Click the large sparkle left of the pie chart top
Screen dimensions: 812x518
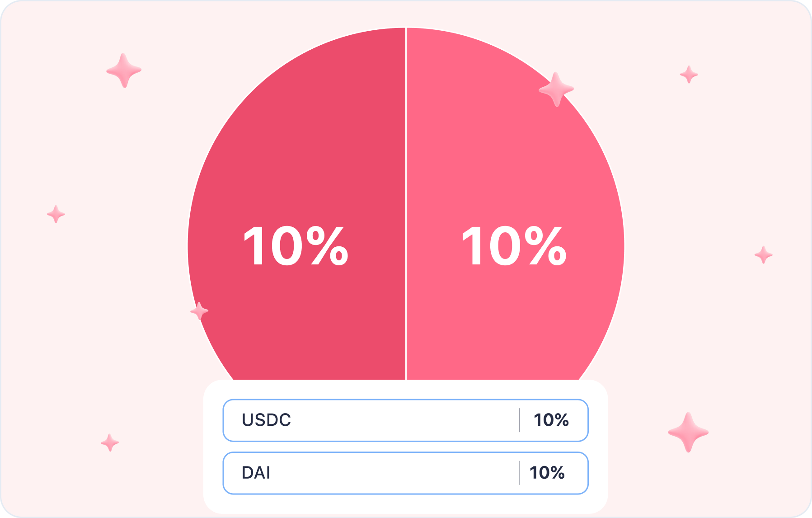[x=123, y=71]
